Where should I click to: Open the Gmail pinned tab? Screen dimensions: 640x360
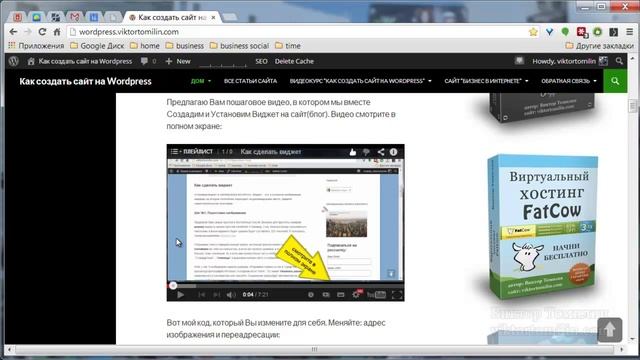coord(75,17)
